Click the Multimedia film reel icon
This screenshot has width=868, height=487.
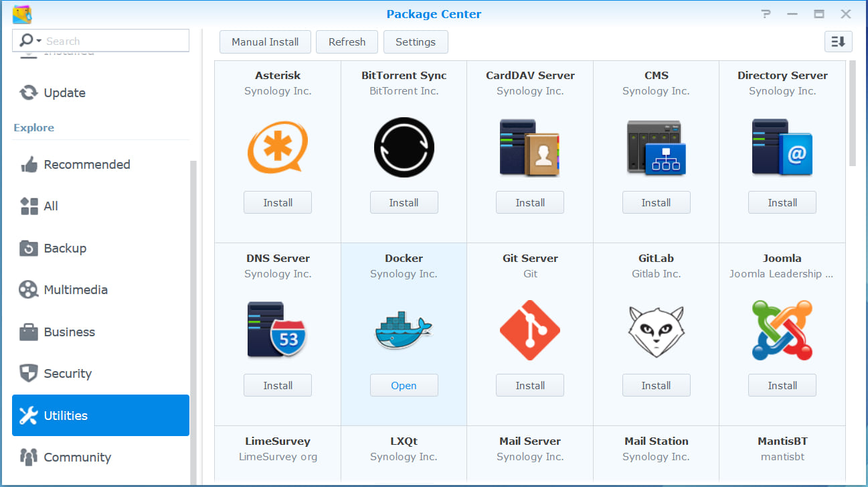tap(29, 289)
